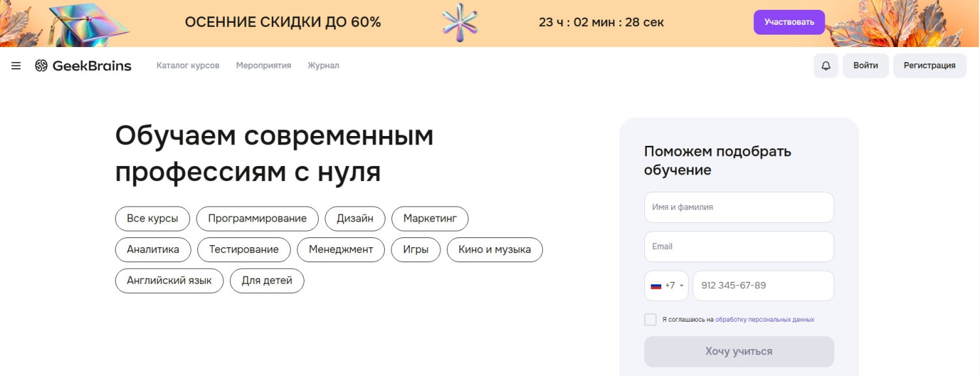Open the Каталог курсов menu
The height and width of the screenshot is (376, 980).
(x=188, y=65)
